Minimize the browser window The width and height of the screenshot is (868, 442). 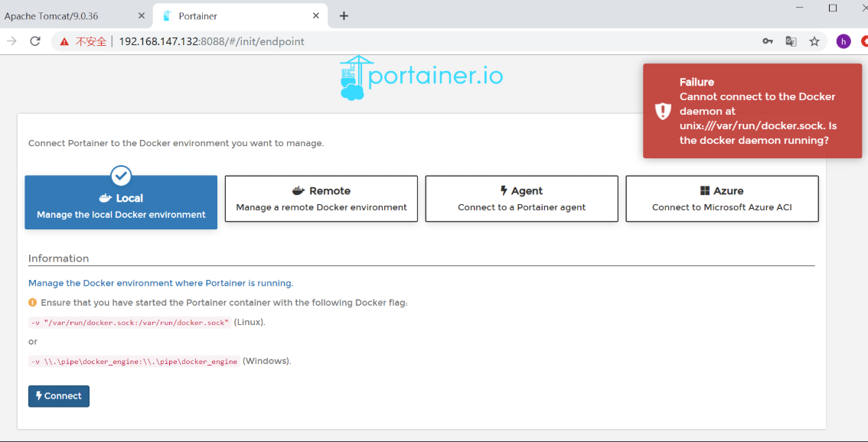[x=799, y=7]
